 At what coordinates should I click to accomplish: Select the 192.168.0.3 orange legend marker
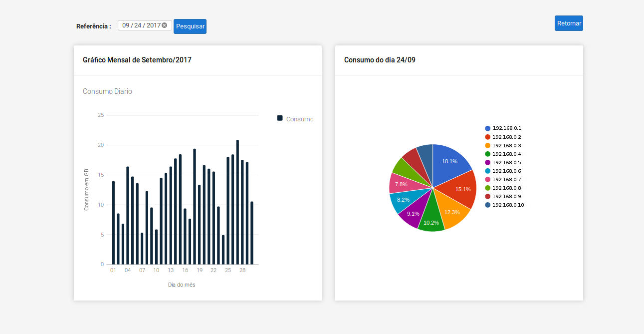487,145
